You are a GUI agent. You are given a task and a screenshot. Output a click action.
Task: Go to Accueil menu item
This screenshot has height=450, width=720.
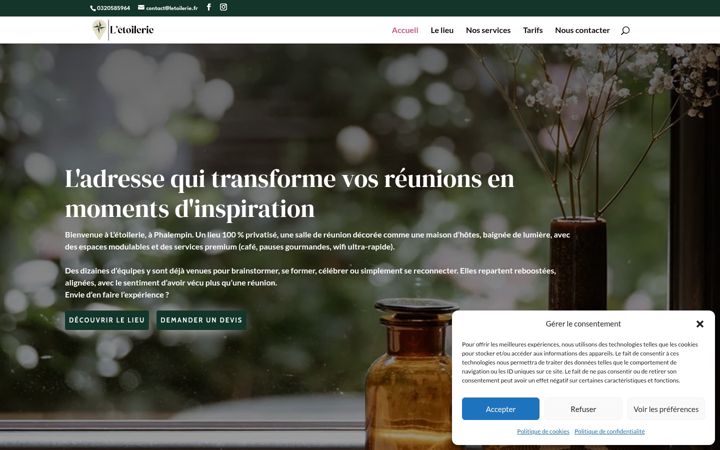405,30
